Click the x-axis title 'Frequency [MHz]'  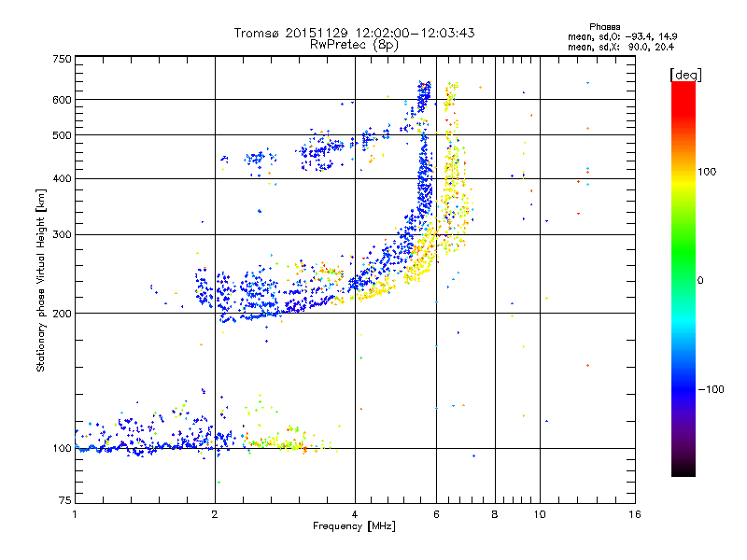pos(354,526)
